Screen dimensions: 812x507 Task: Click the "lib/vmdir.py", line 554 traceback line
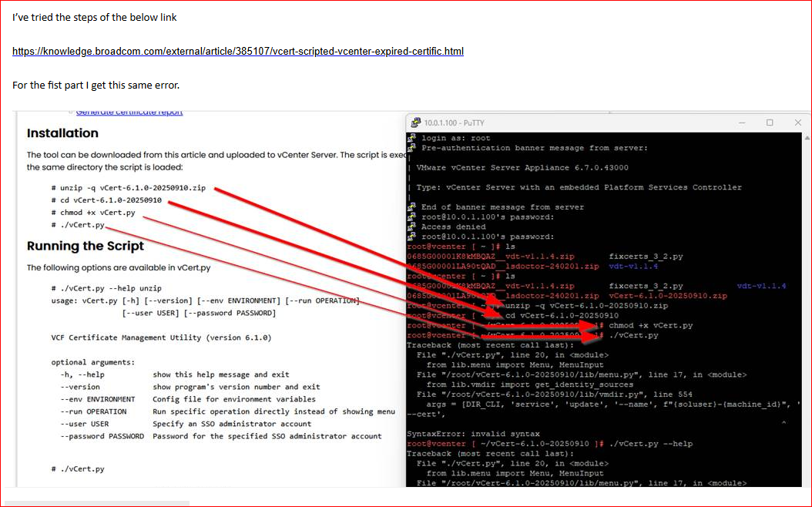[x=554, y=394]
